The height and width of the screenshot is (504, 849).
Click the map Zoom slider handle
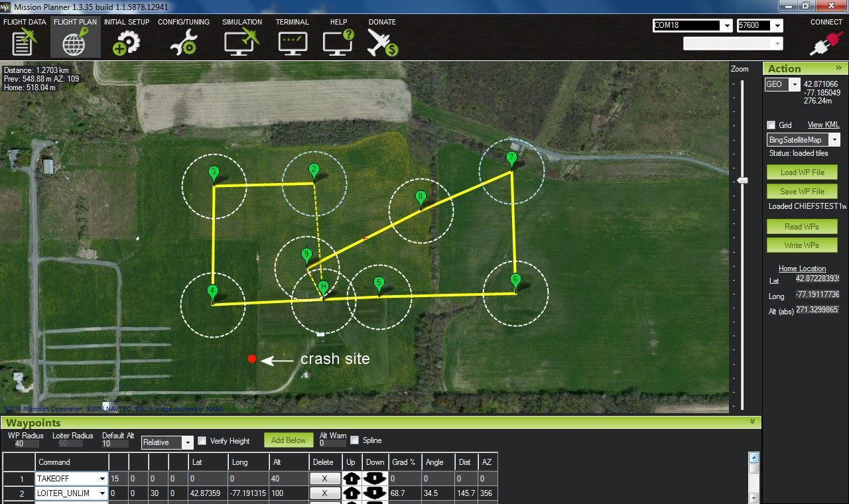click(x=742, y=180)
